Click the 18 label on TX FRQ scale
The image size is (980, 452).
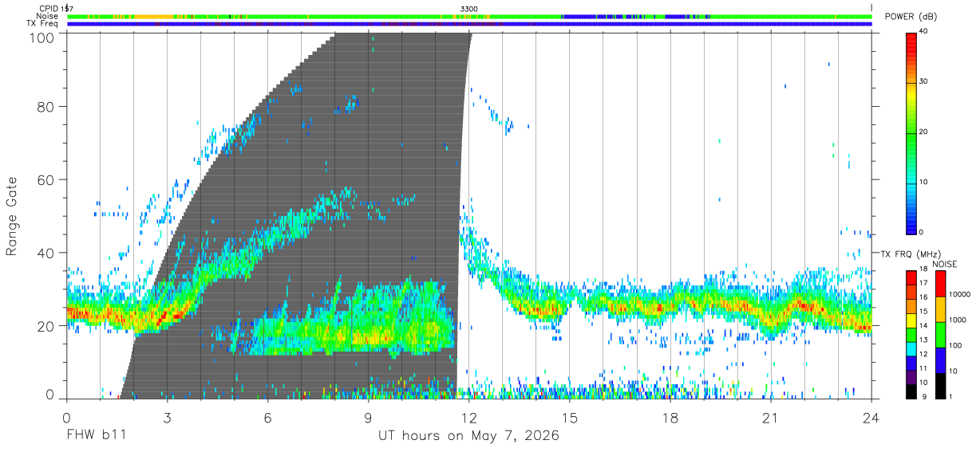coord(924,269)
